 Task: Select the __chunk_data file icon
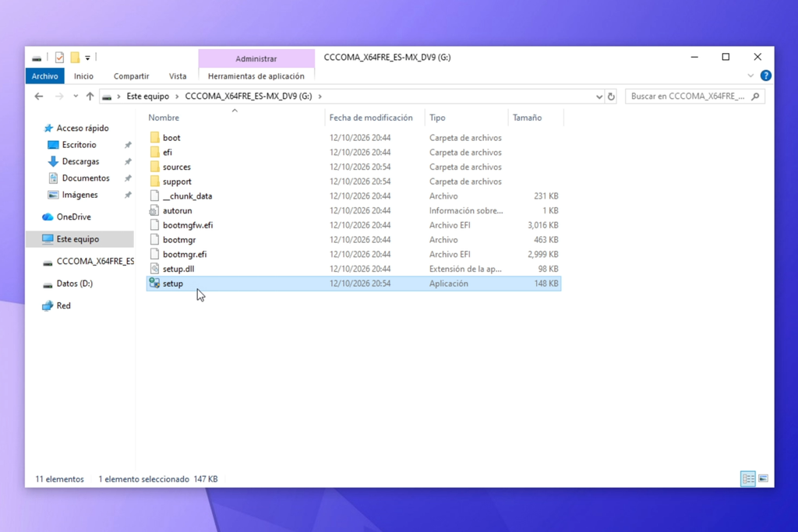point(155,196)
